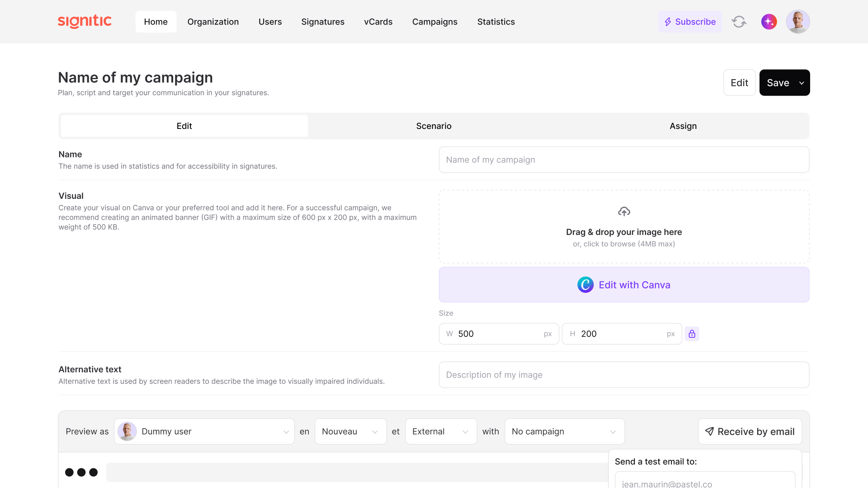Click the paper plane send icon
Image resolution: width=868 pixels, height=488 pixels.
pos(710,431)
